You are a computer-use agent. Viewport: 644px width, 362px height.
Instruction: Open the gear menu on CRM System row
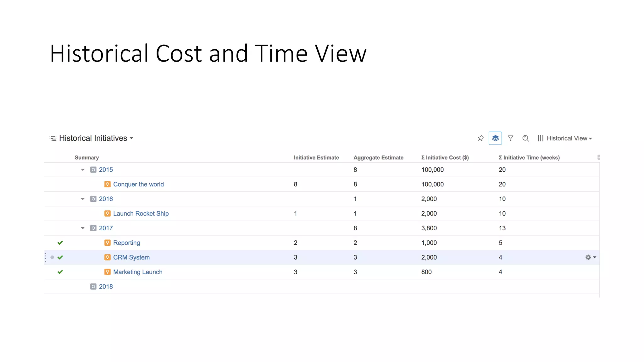coord(591,257)
